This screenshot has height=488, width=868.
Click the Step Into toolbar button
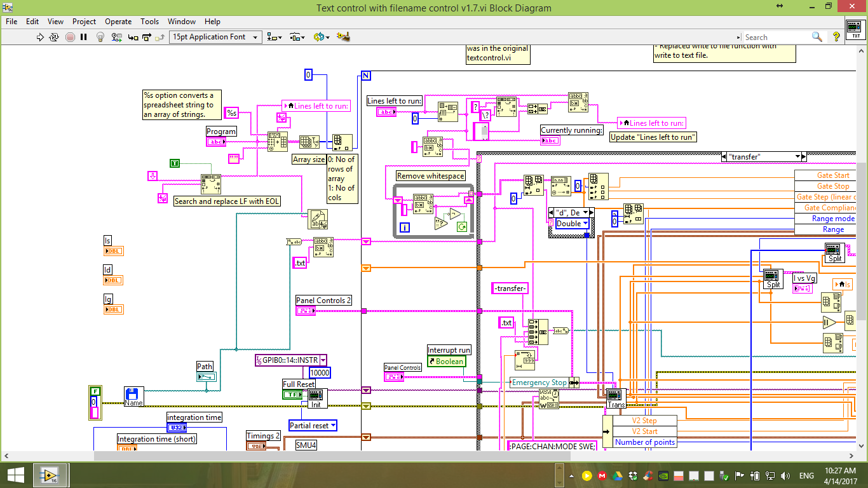(x=133, y=37)
